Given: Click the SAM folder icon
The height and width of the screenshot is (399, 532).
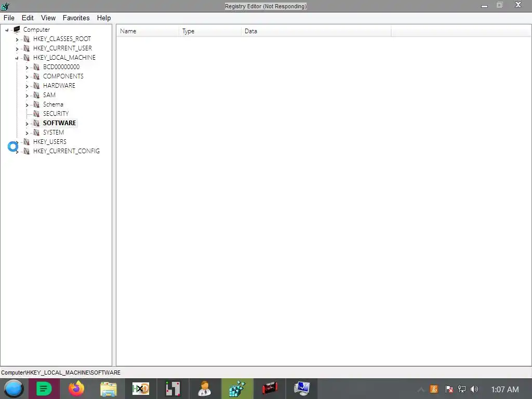Looking at the screenshot, I should coord(36,95).
